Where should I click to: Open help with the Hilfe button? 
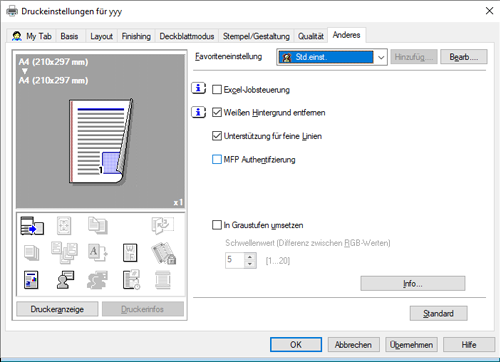(x=469, y=344)
